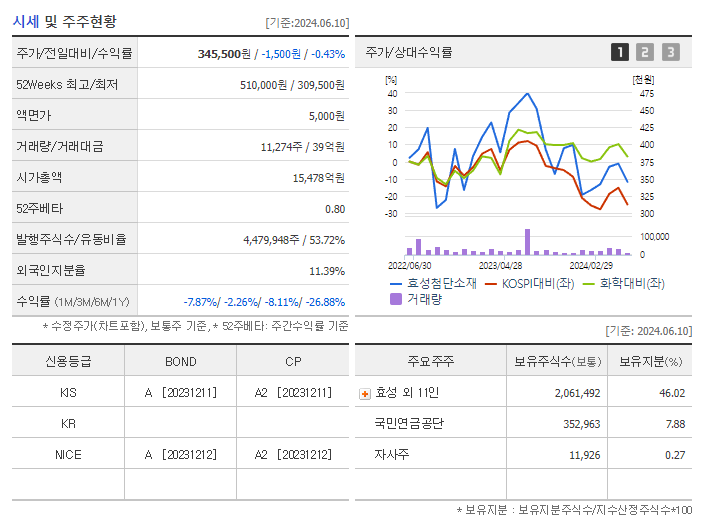Click the tallest purple volume bar

click(527, 242)
